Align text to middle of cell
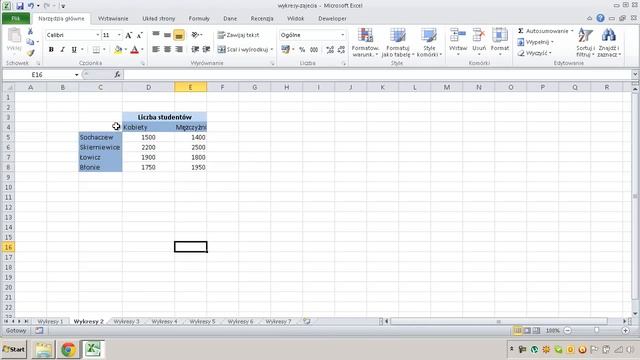The image size is (640, 360). [x=167, y=35]
